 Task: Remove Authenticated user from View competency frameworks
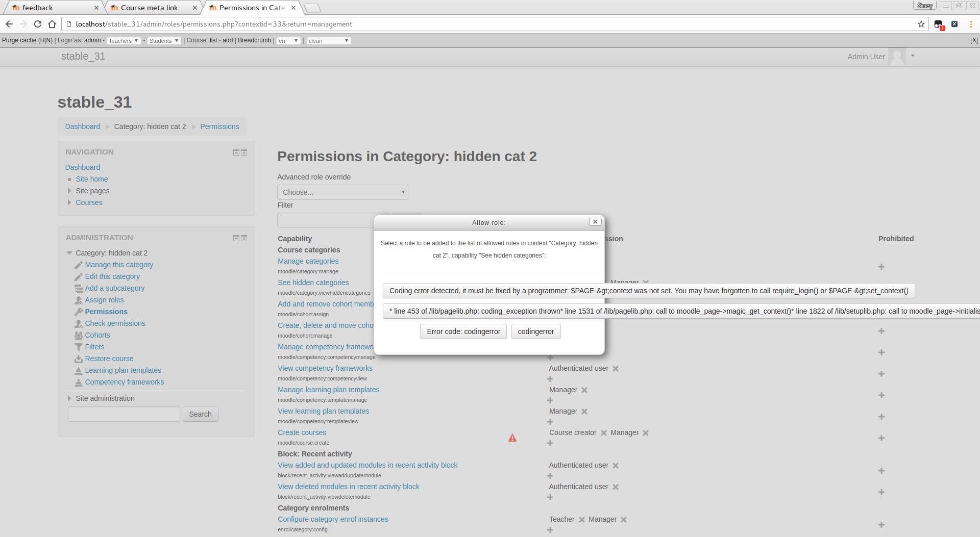[616, 369]
